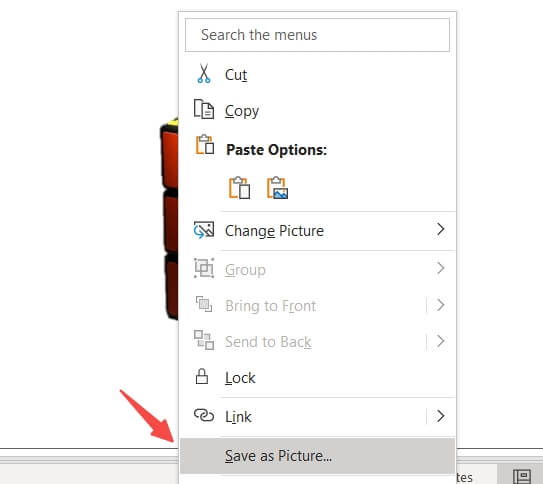
Task: Expand the Bring to Front arrow
Action: tap(440, 305)
